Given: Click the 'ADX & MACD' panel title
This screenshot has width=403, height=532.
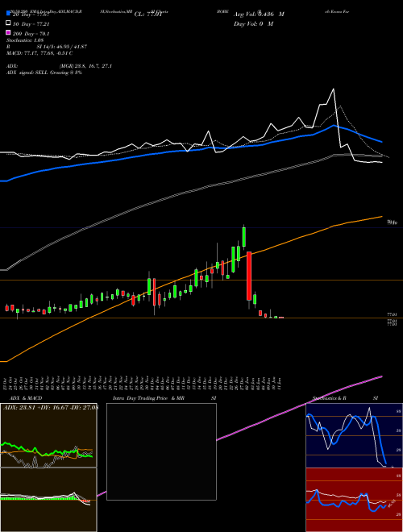Looking at the screenshot, I should coord(26,398).
